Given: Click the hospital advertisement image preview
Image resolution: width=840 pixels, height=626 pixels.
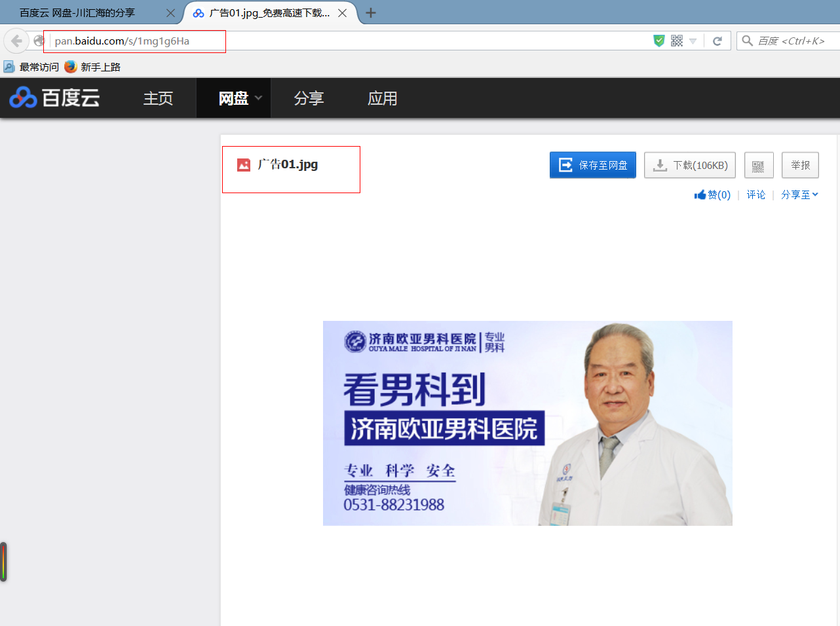Looking at the screenshot, I should click(x=527, y=423).
